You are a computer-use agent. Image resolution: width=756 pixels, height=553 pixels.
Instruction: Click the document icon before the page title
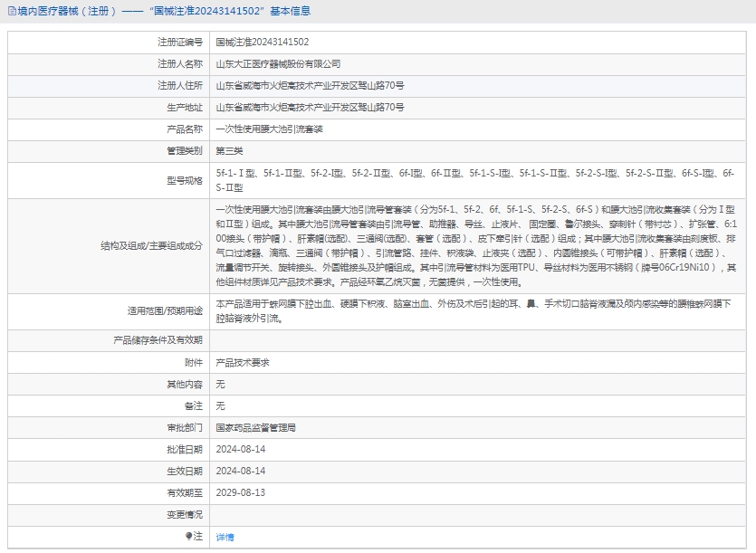click(12, 11)
